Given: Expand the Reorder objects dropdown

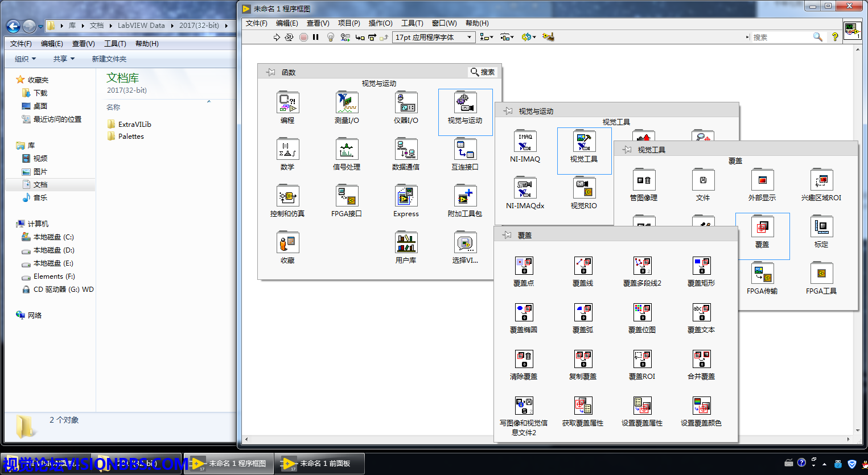Looking at the screenshot, I should [528, 37].
